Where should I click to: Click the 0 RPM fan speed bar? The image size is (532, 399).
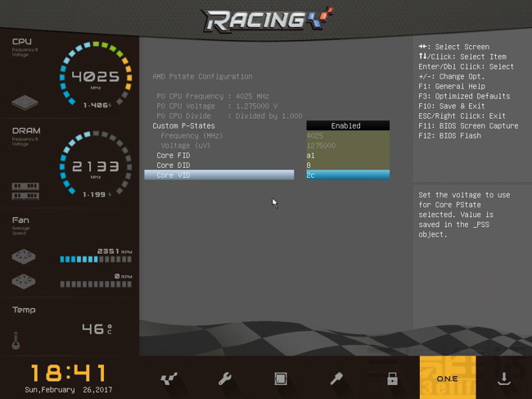click(96, 284)
